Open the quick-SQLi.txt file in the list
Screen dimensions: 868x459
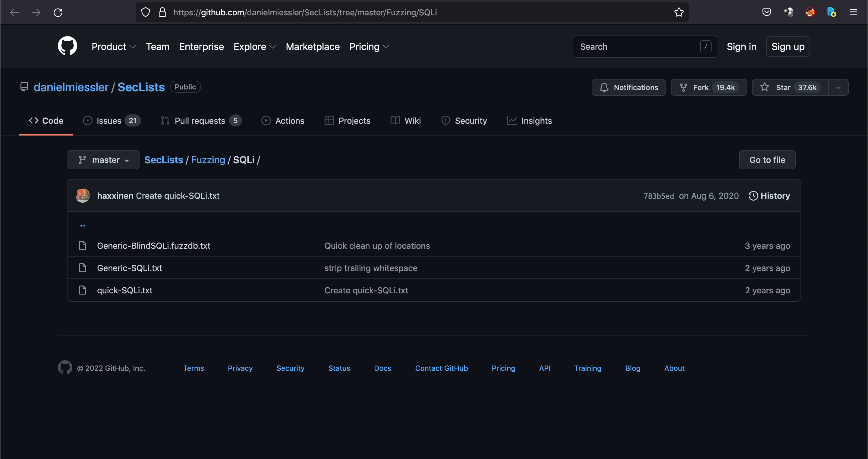125,290
